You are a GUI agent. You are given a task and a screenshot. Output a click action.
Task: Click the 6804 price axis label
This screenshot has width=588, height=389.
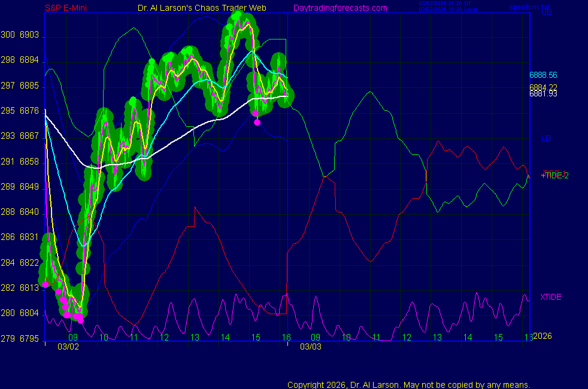(x=29, y=313)
